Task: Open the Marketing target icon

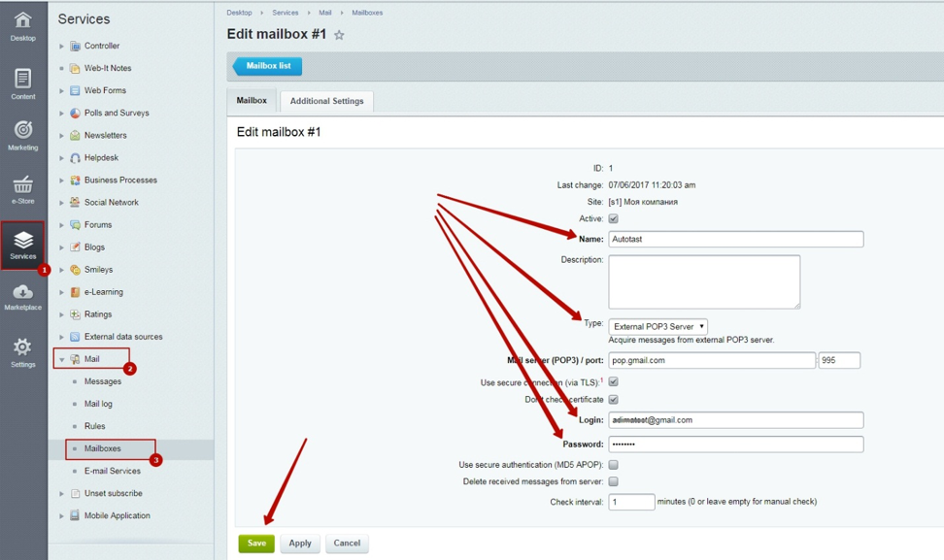Action: pyautogui.click(x=23, y=129)
